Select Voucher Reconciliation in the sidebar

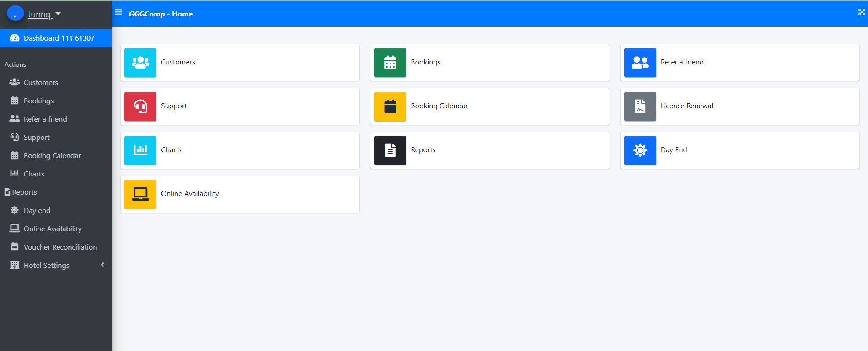[x=60, y=247]
